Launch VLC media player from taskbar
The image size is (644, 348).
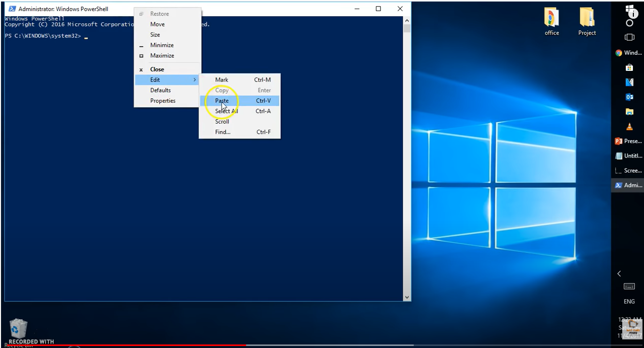click(629, 126)
